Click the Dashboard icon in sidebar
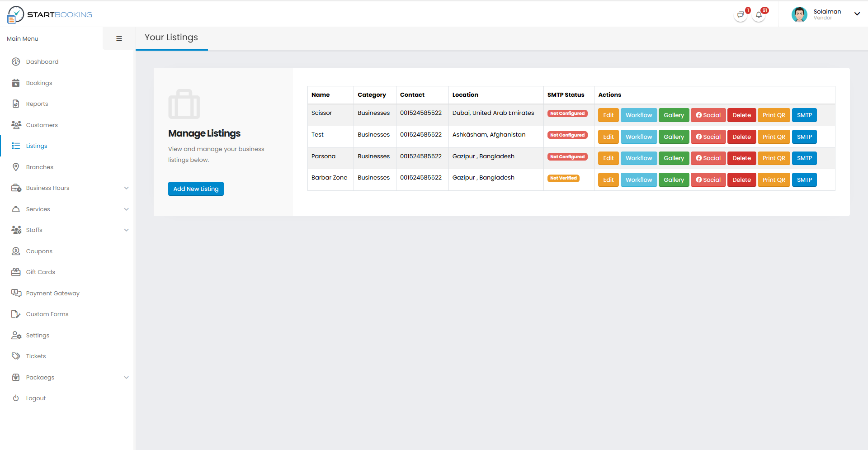The image size is (868, 450). tap(16, 62)
